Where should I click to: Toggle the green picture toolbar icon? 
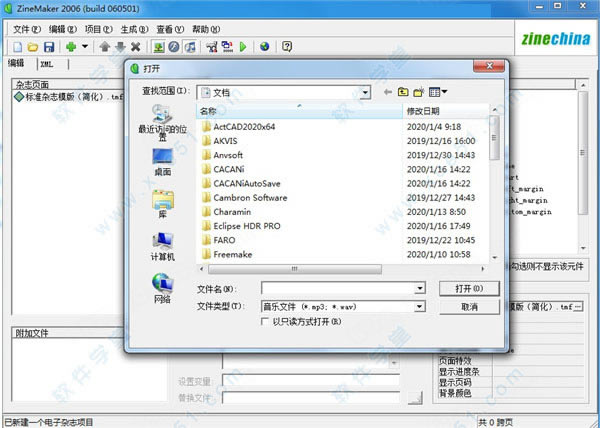[159, 47]
